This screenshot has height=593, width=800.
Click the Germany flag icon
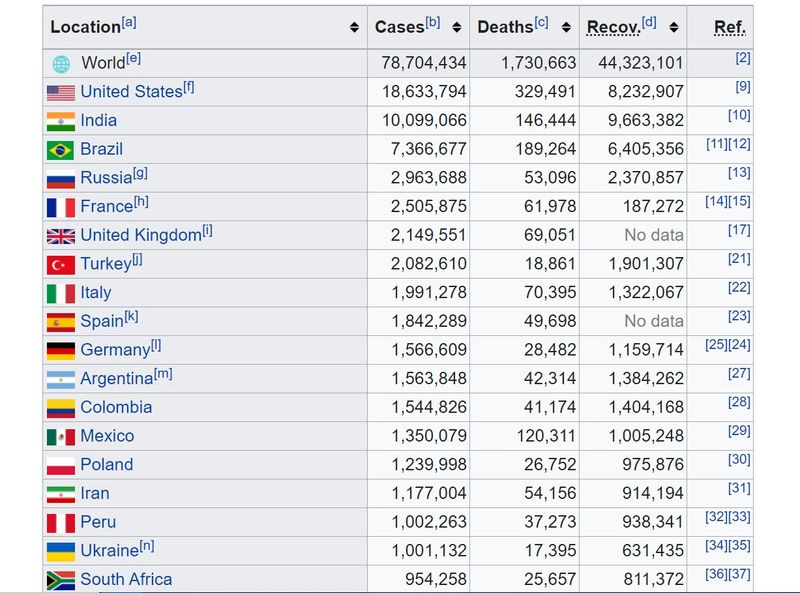pos(61,351)
